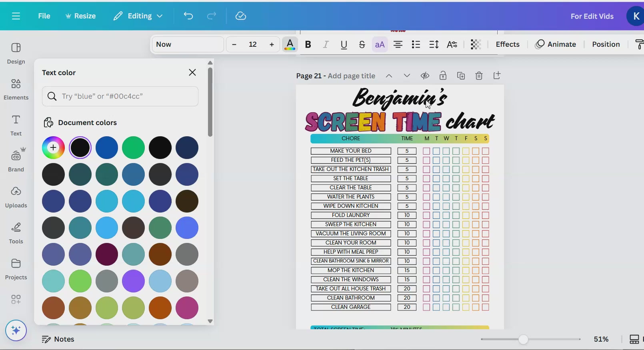Screen dimensions: 644x350
Task: Toggle the lock page icon
Action: coord(443,76)
